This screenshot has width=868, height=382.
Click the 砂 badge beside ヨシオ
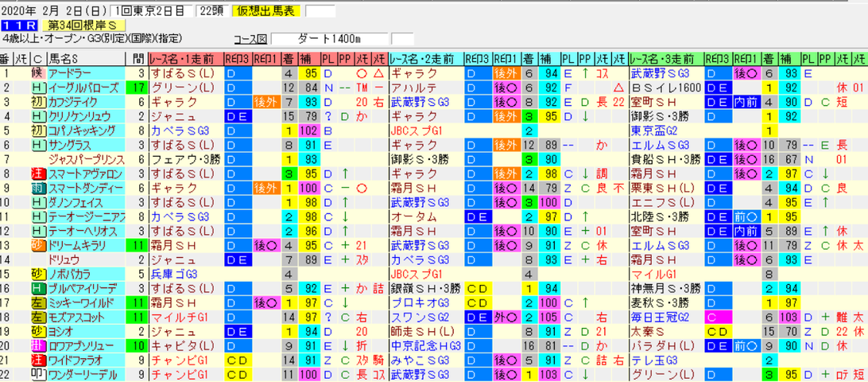tap(37, 332)
